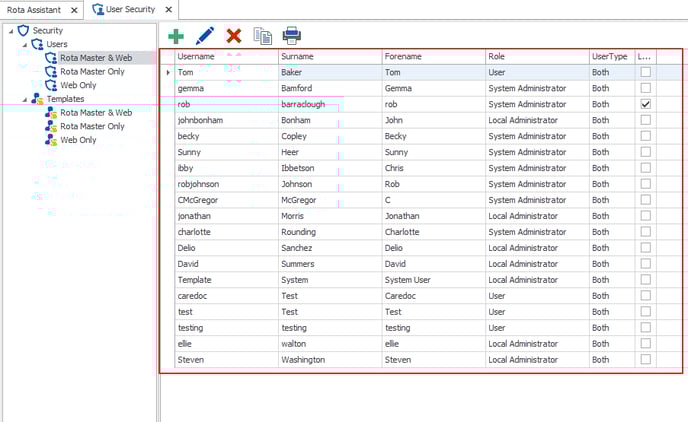Sort by the Surname column header
This screenshot has width=688, height=422.
click(x=330, y=57)
